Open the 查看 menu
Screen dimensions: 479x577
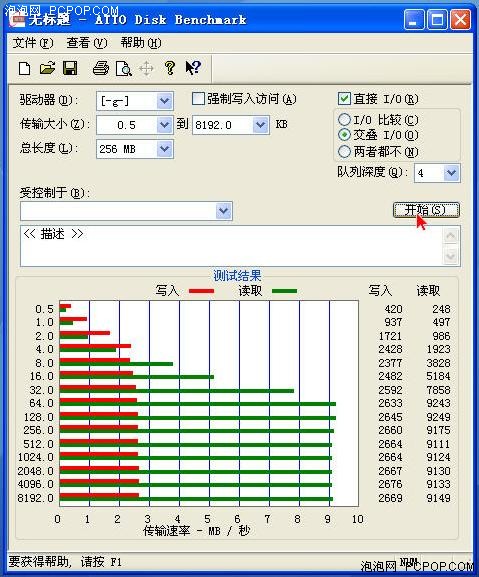[87, 43]
